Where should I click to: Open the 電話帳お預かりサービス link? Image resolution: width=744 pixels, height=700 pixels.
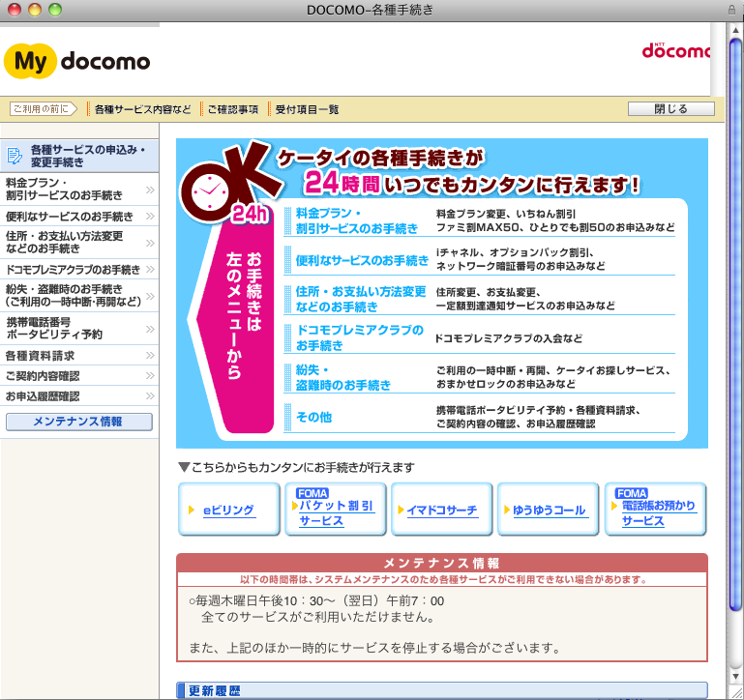[x=658, y=513]
